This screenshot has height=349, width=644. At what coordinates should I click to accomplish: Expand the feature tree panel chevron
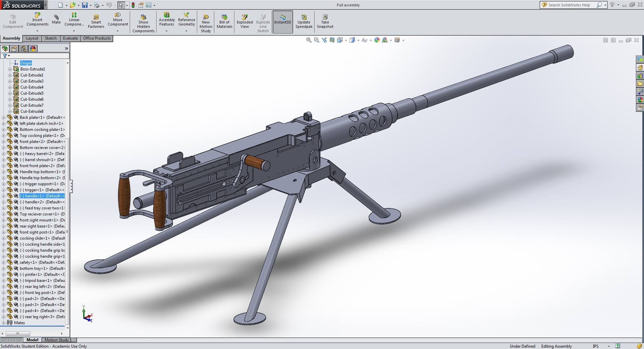point(66,49)
